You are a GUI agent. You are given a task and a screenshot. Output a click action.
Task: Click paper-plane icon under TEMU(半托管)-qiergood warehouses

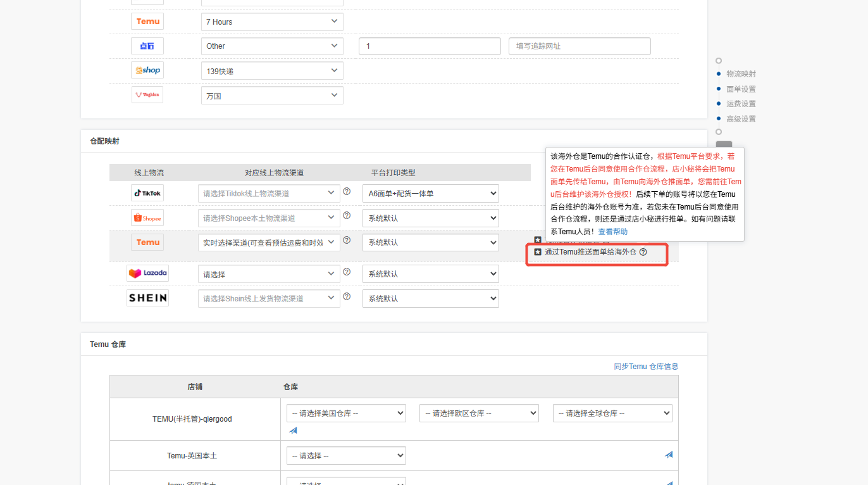point(293,431)
